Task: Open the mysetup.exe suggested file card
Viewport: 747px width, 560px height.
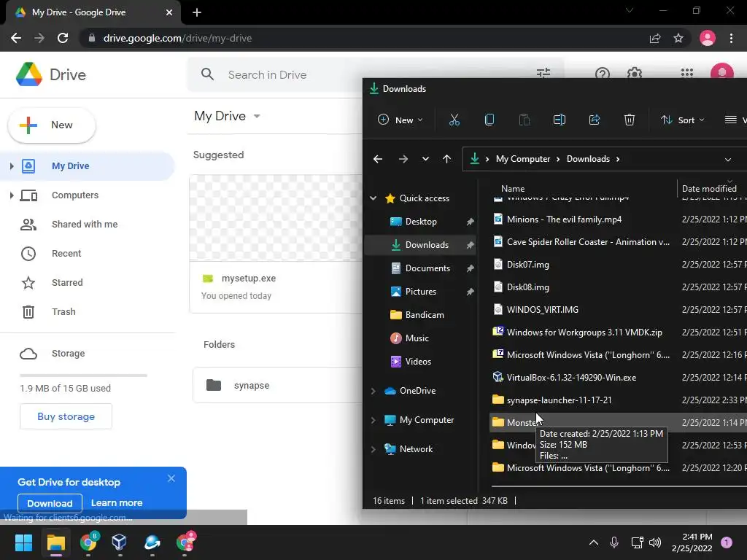Action: tap(276, 244)
